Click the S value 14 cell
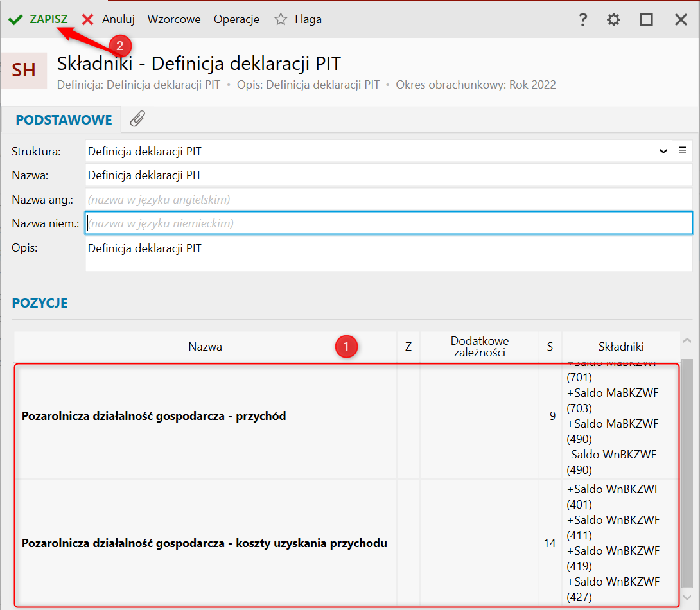700x610 pixels. (550, 543)
